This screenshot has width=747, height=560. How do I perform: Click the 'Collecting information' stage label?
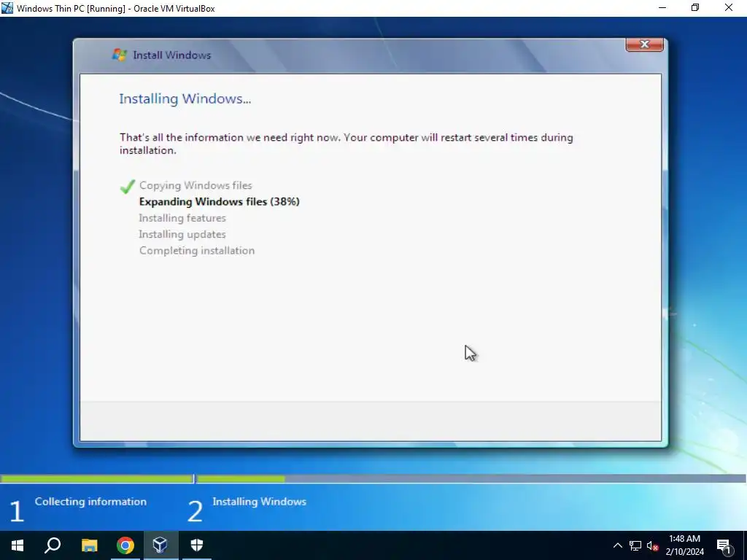click(x=90, y=502)
